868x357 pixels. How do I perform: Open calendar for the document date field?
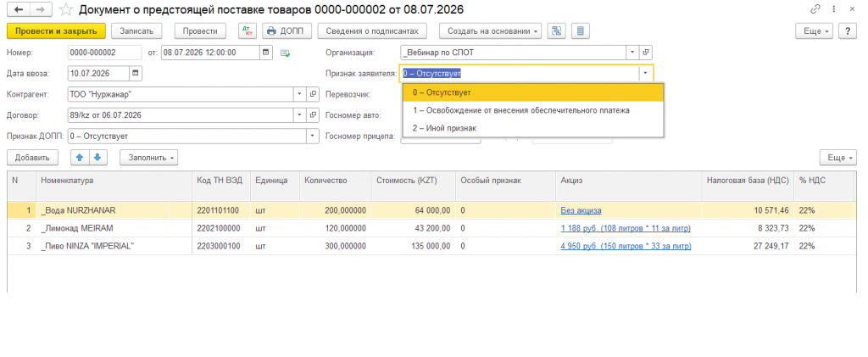265,53
